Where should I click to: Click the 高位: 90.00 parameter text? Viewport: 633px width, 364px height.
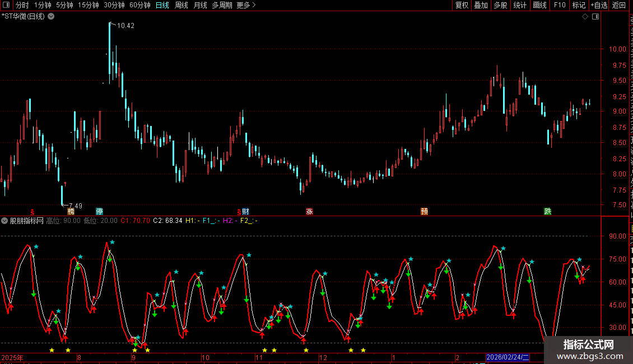click(63, 221)
